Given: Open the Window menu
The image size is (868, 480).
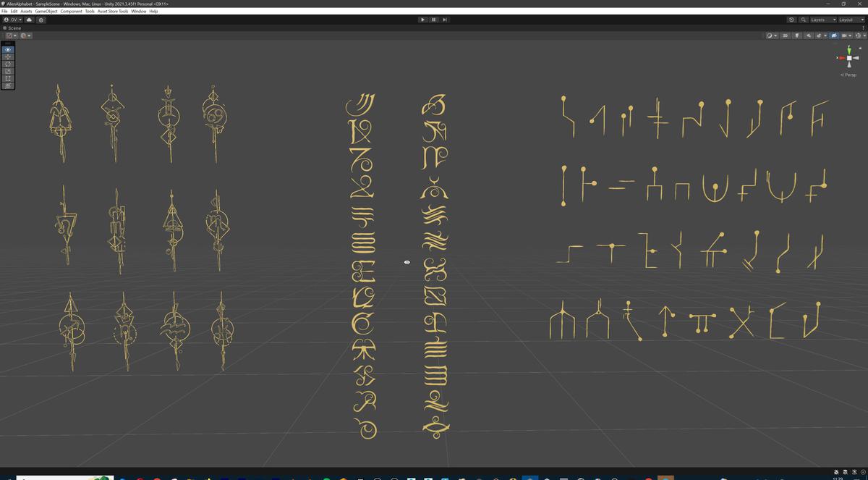Looking at the screenshot, I should click(137, 11).
